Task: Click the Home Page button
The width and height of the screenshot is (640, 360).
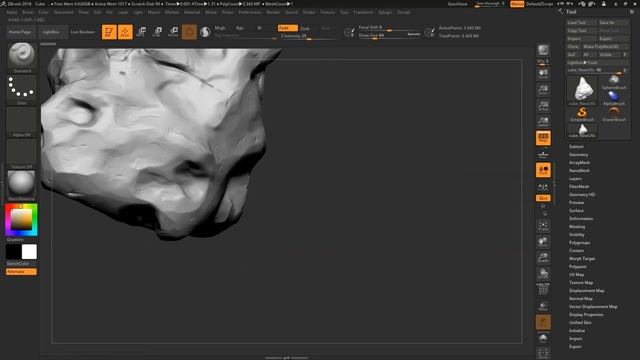Action: [20, 32]
